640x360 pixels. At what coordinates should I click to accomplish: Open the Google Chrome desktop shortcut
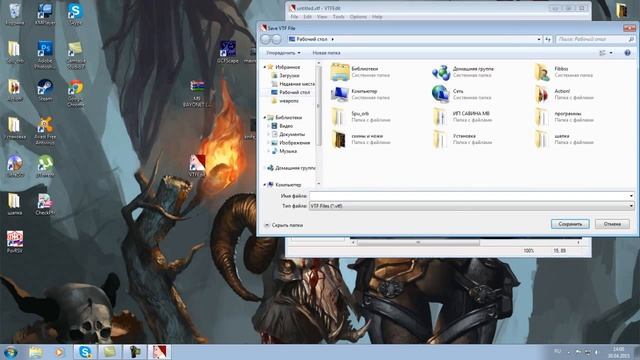pyautogui.click(x=76, y=93)
